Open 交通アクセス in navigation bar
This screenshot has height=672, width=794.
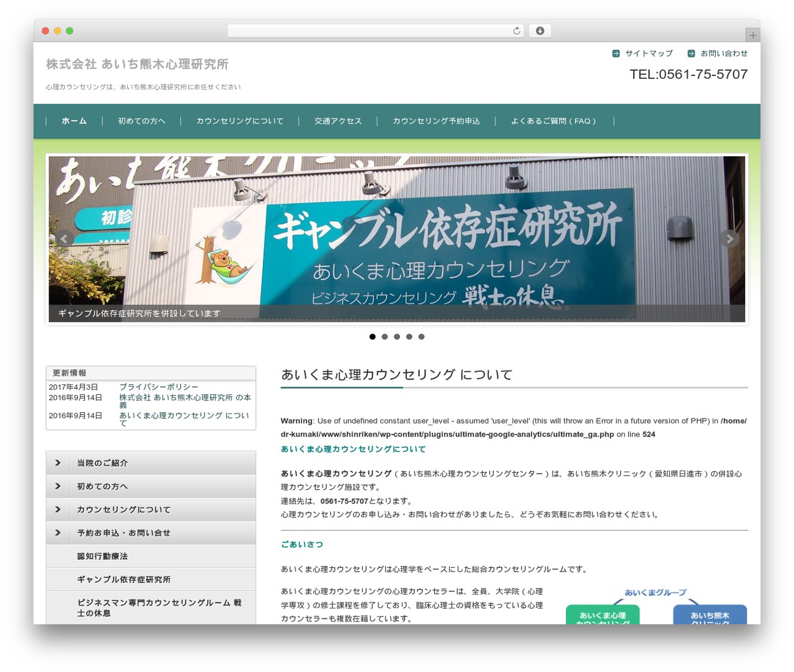tap(338, 121)
